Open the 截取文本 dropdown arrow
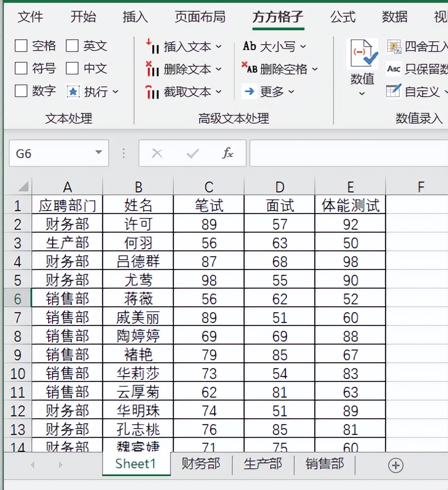448x490 pixels. click(219, 92)
